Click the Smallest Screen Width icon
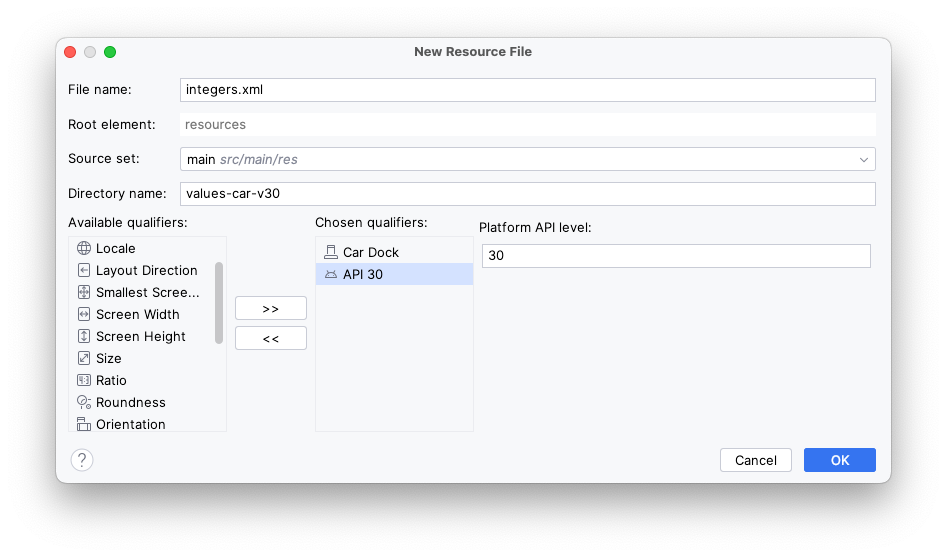The height and width of the screenshot is (557, 947). (x=84, y=292)
